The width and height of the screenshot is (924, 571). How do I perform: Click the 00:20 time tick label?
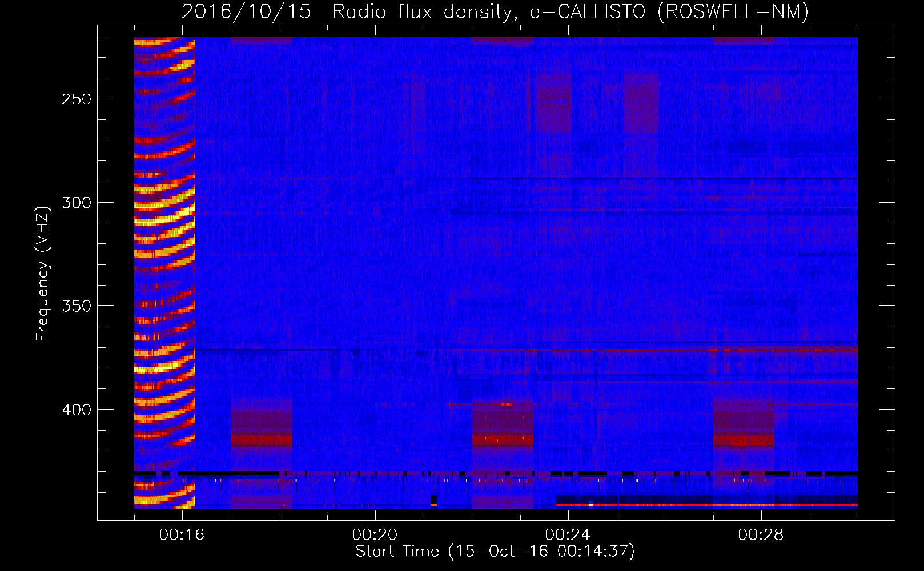pos(375,535)
